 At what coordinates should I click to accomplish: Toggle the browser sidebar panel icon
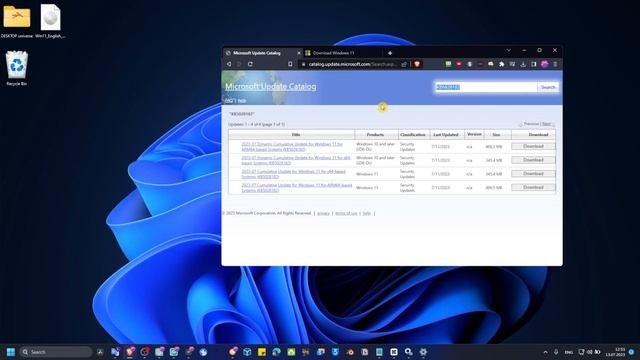click(533, 64)
